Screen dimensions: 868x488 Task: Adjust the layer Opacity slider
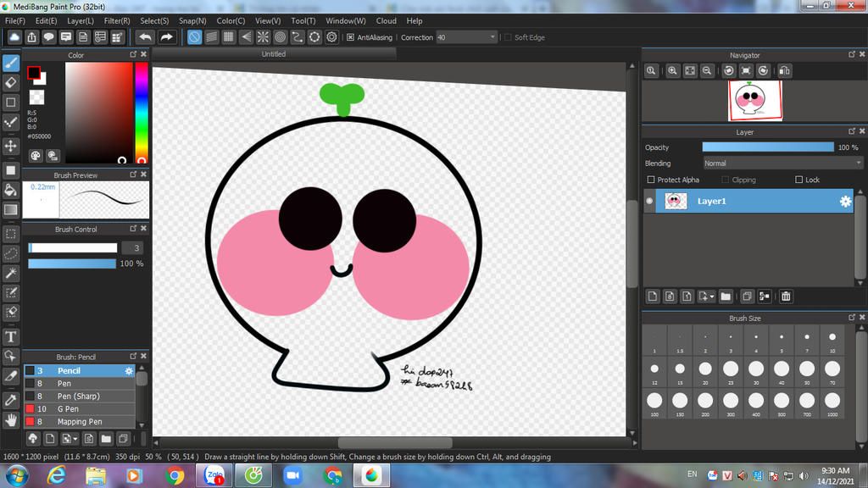[x=768, y=147]
